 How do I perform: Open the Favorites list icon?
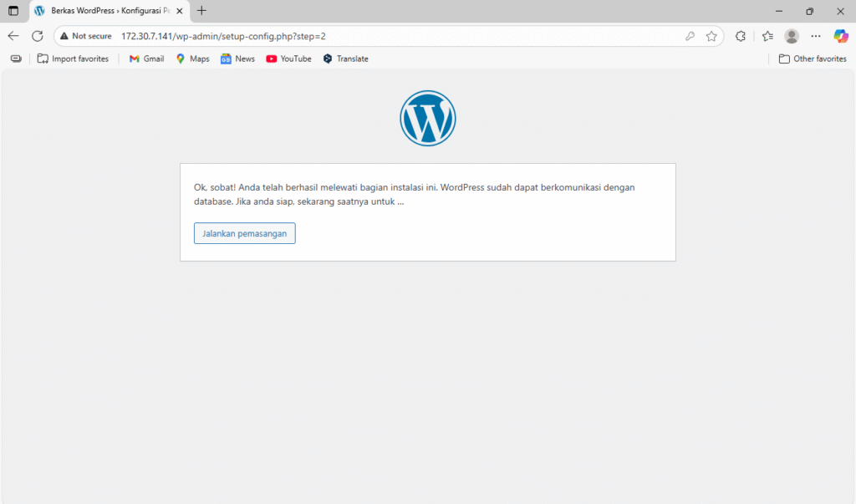[767, 36]
